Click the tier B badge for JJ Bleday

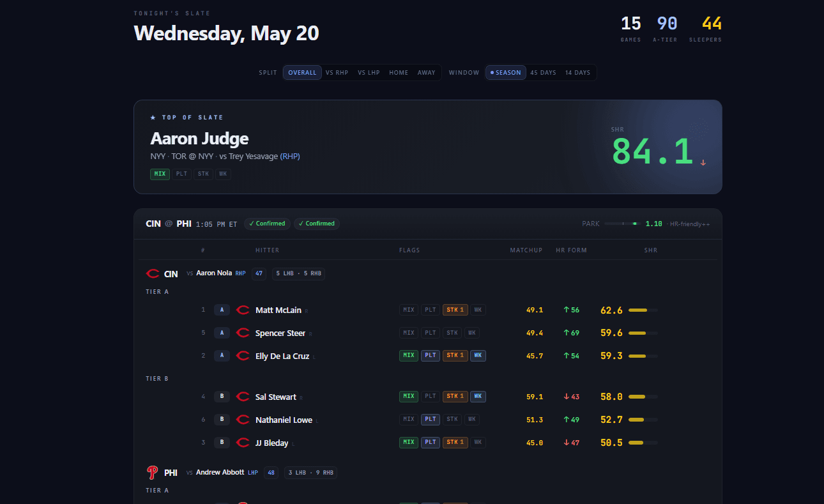[222, 443]
